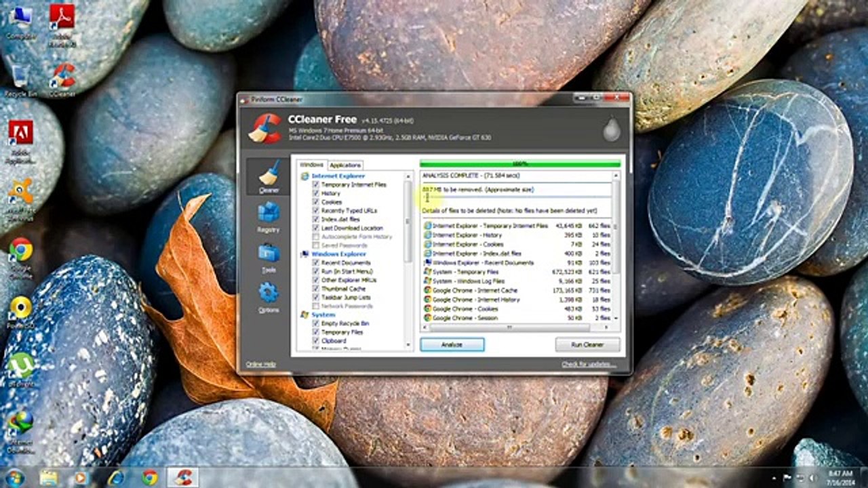
Task: Select the 'Google Chrome - Internet History' result row
Action: [517, 299]
